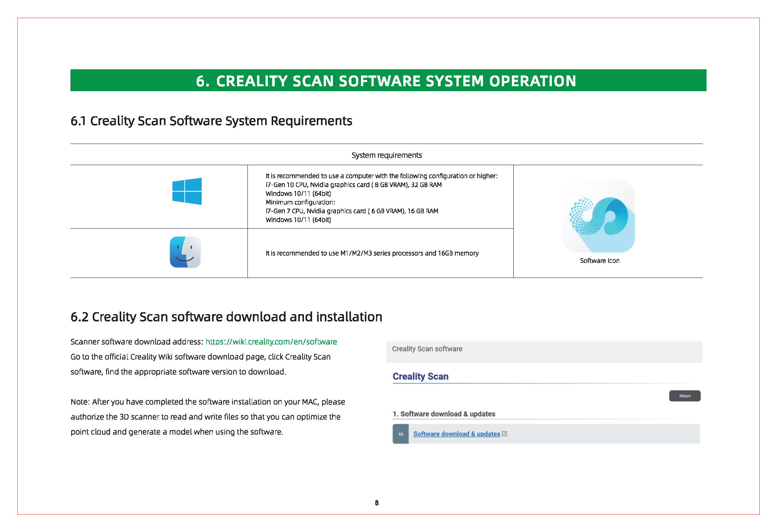Click the 'Note: After you have completed' line
This screenshot has width=777, height=532.
point(208,402)
